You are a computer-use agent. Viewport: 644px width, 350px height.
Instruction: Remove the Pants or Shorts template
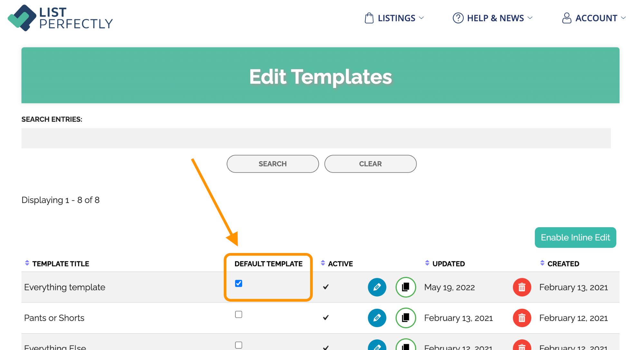pos(522,317)
